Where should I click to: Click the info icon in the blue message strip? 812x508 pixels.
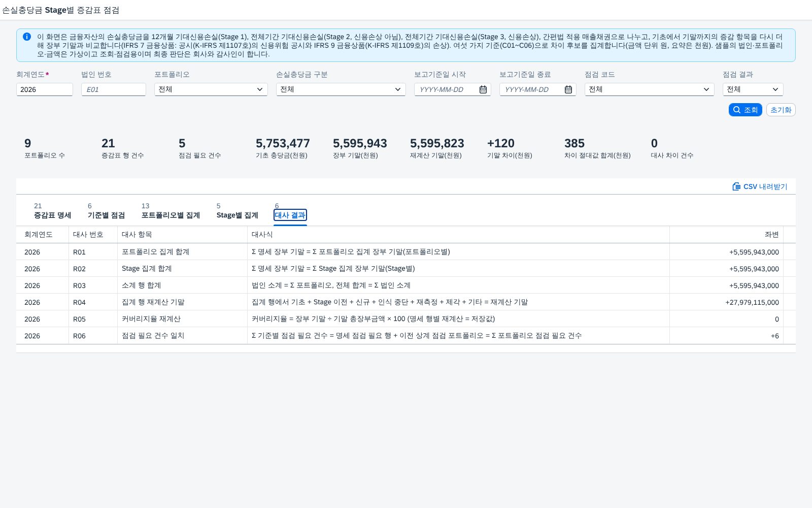pyautogui.click(x=27, y=37)
